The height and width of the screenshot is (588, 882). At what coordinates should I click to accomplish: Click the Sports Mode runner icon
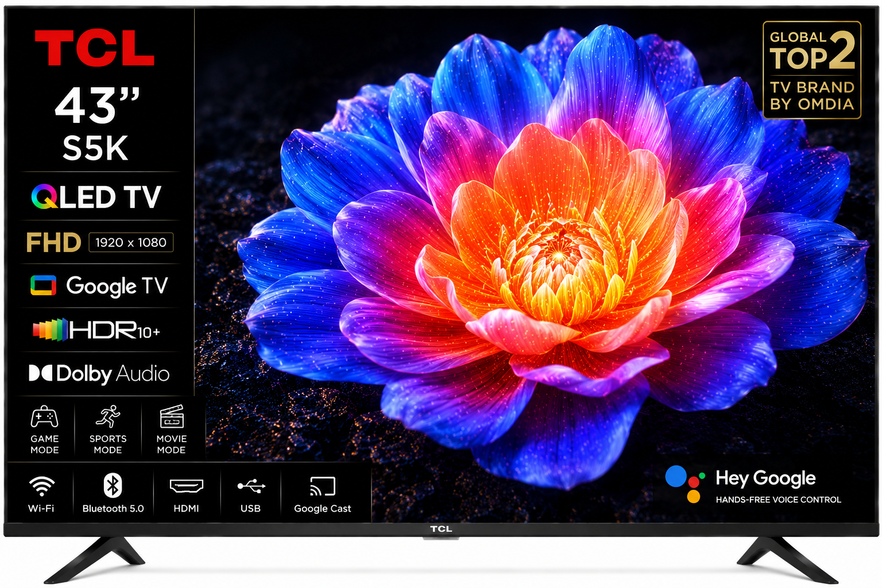point(108,417)
